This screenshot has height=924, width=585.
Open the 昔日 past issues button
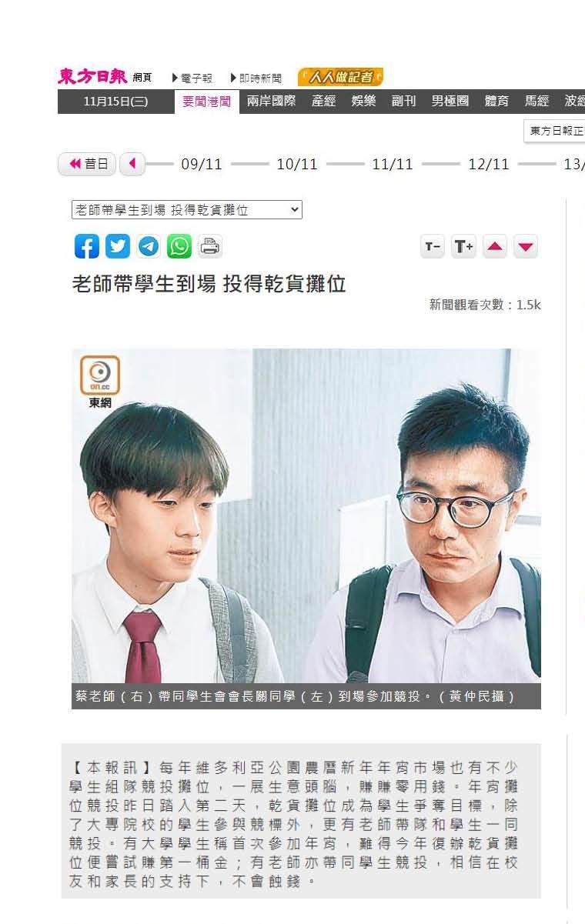pyautogui.click(x=88, y=164)
